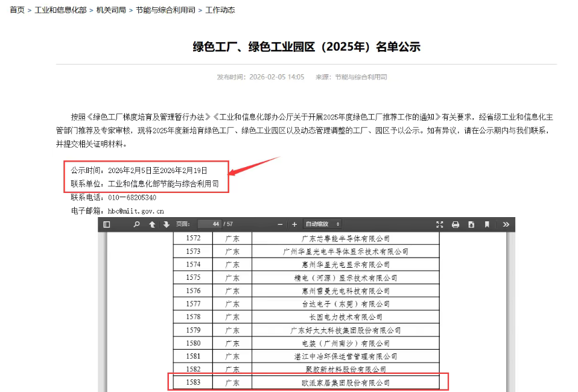Image resolution: width=578 pixels, height=392 pixels.
Task: Print the PDF document
Action: click(456, 224)
